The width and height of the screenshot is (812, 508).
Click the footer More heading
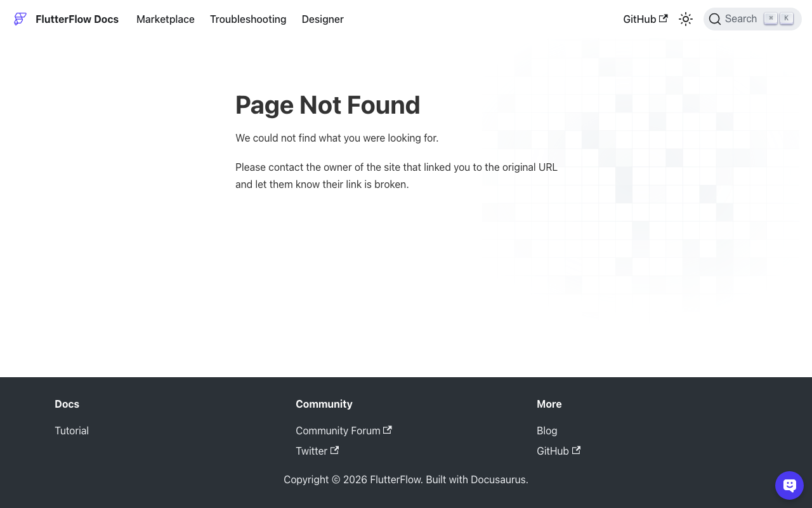coord(549,404)
